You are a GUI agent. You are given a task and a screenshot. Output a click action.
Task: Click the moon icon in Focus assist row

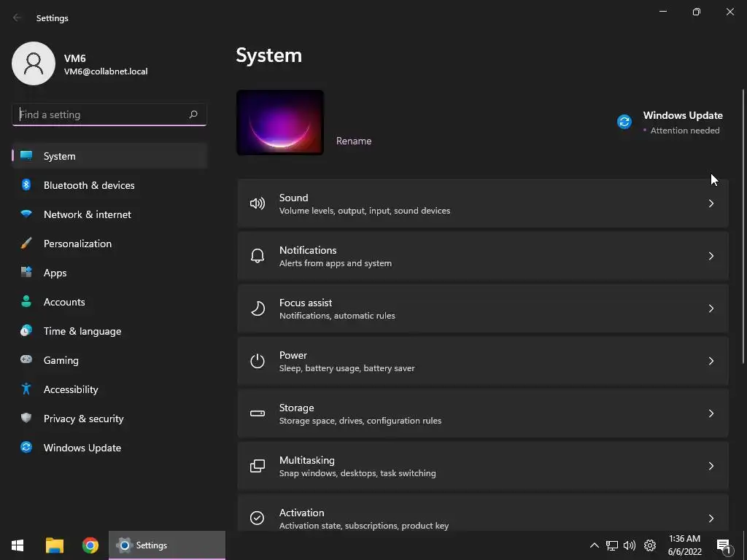[x=258, y=308]
